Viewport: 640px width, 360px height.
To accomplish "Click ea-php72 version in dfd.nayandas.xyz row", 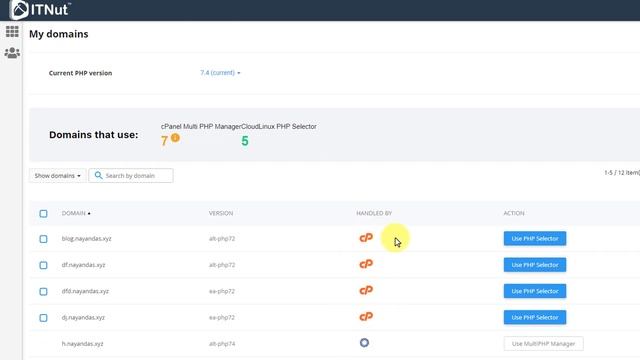I will [222, 291].
